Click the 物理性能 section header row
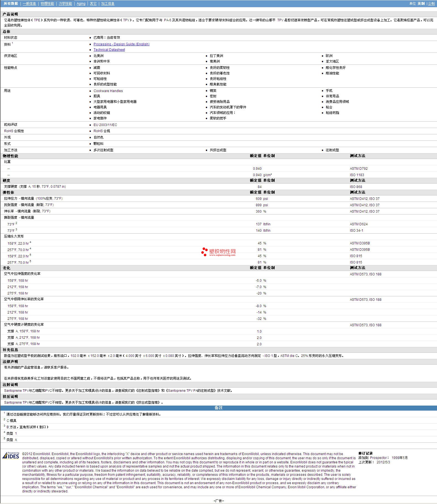 [x=10, y=156]
